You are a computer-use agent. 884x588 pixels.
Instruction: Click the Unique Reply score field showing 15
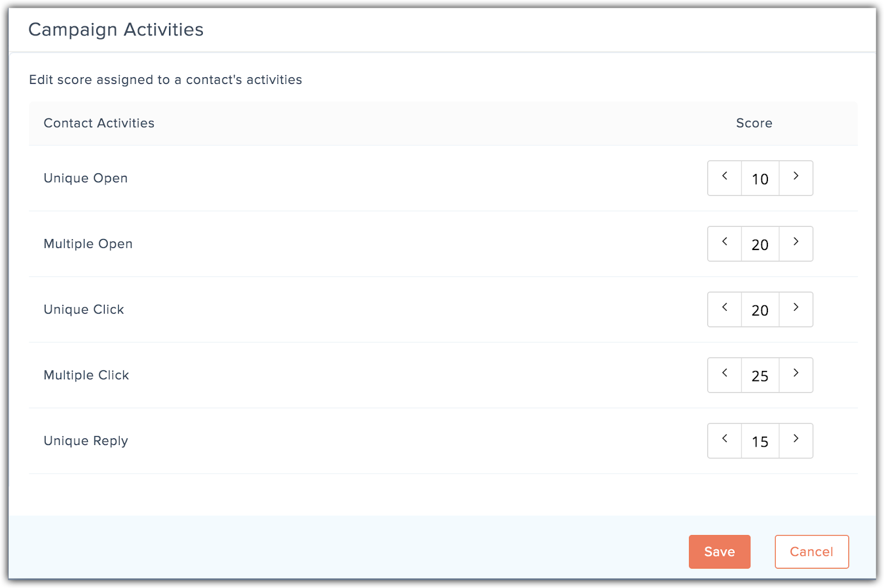tap(760, 441)
